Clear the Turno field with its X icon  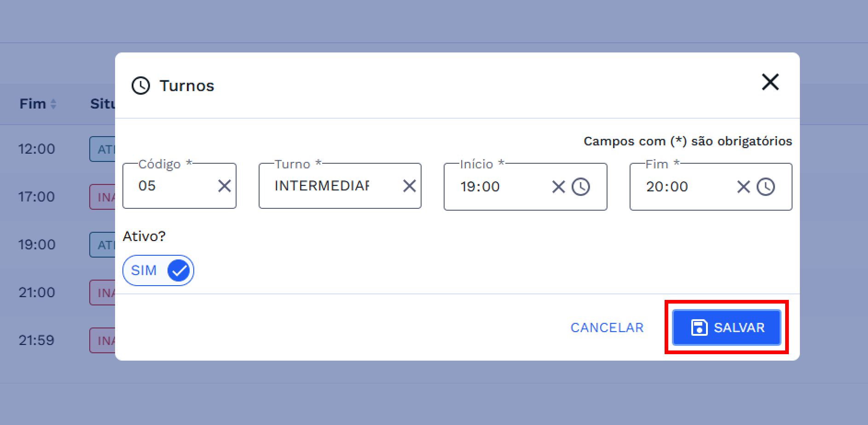pyautogui.click(x=409, y=186)
